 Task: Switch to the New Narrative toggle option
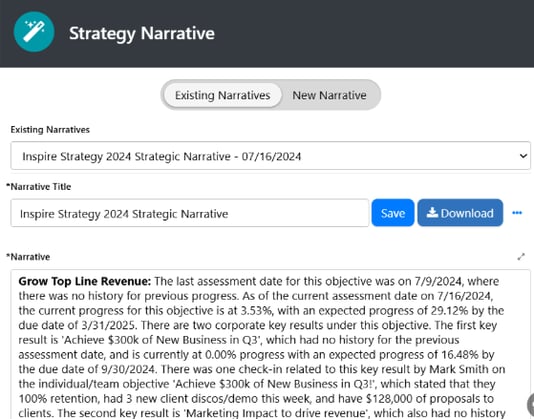tap(329, 95)
